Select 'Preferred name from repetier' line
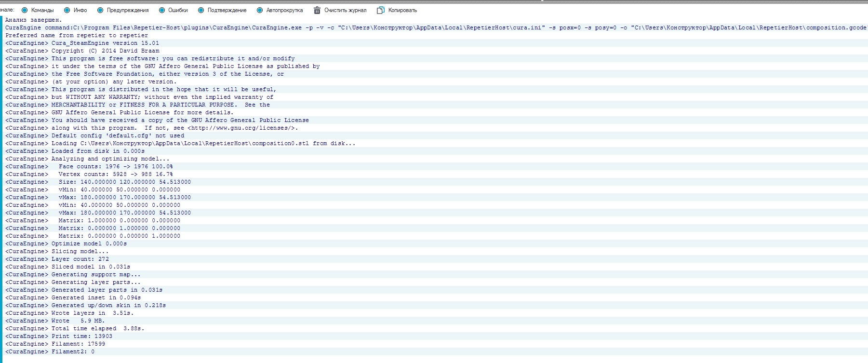The height and width of the screenshot is (363, 868). tap(77, 36)
